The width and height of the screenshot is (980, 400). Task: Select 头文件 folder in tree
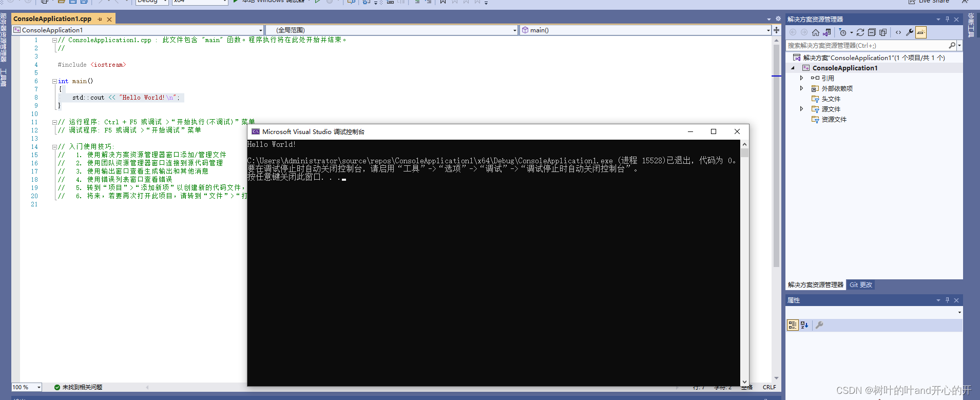point(831,99)
